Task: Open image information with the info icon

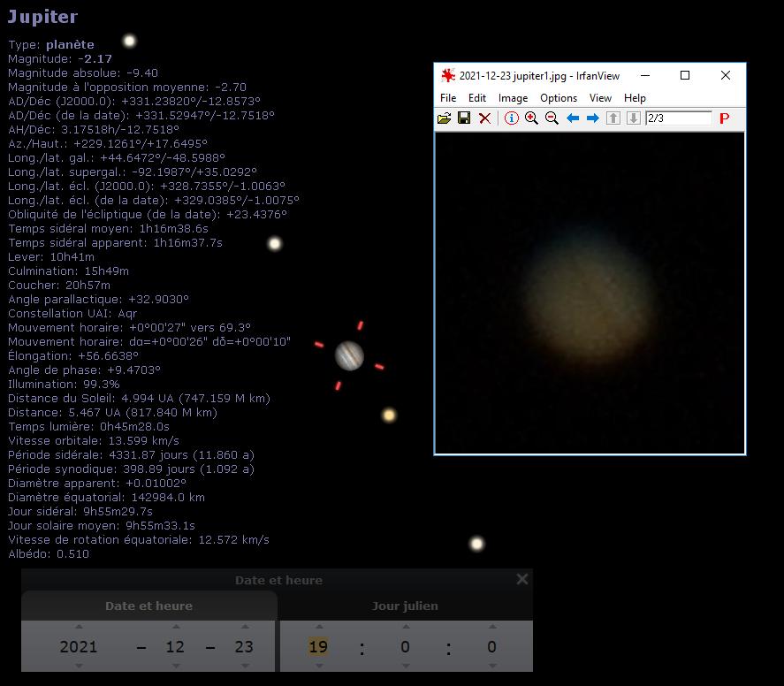Action: click(511, 118)
